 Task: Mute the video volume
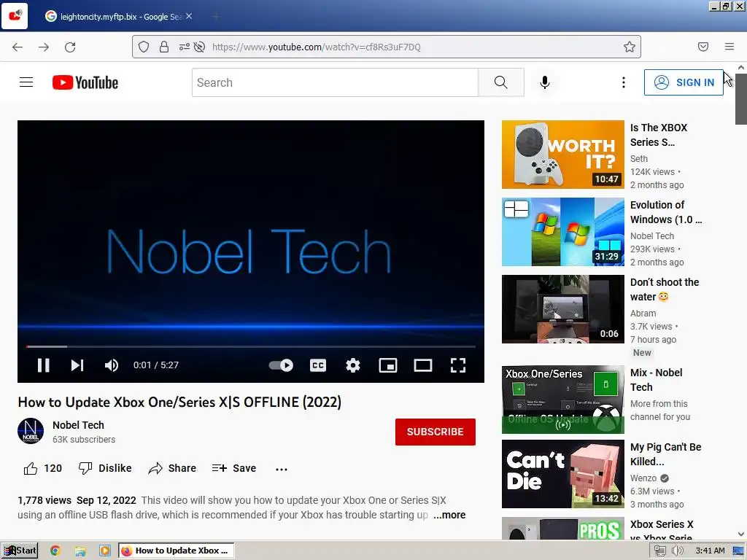112,365
